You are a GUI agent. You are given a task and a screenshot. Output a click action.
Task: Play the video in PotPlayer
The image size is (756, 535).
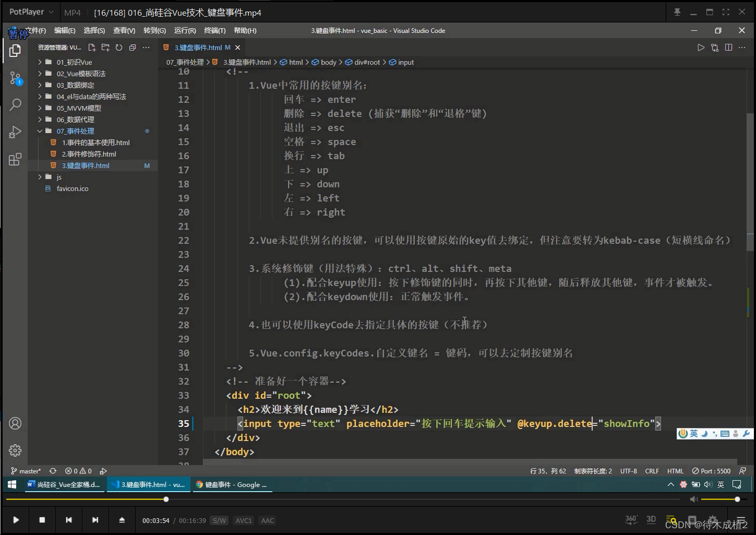click(x=16, y=520)
